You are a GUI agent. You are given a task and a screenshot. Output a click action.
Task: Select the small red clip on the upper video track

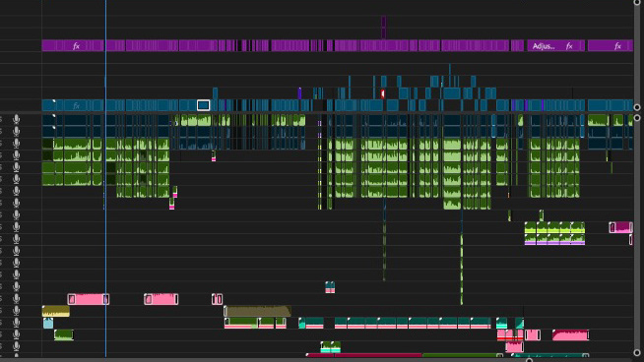pos(383,93)
